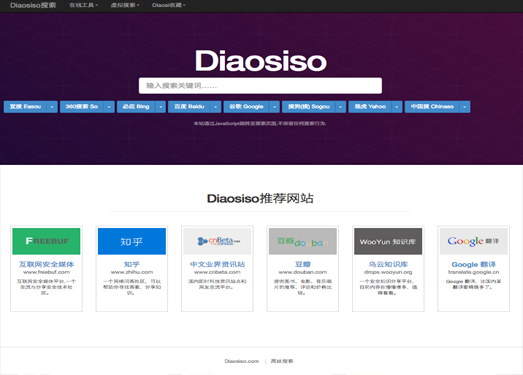Expand the 360 So search dropdown arrow
Viewport: 523px width, 375px height.
[109, 107]
